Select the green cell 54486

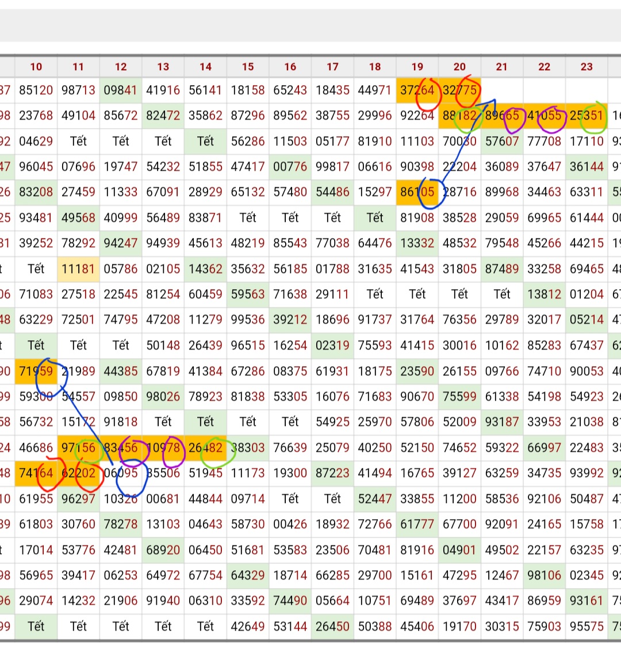pos(332,193)
